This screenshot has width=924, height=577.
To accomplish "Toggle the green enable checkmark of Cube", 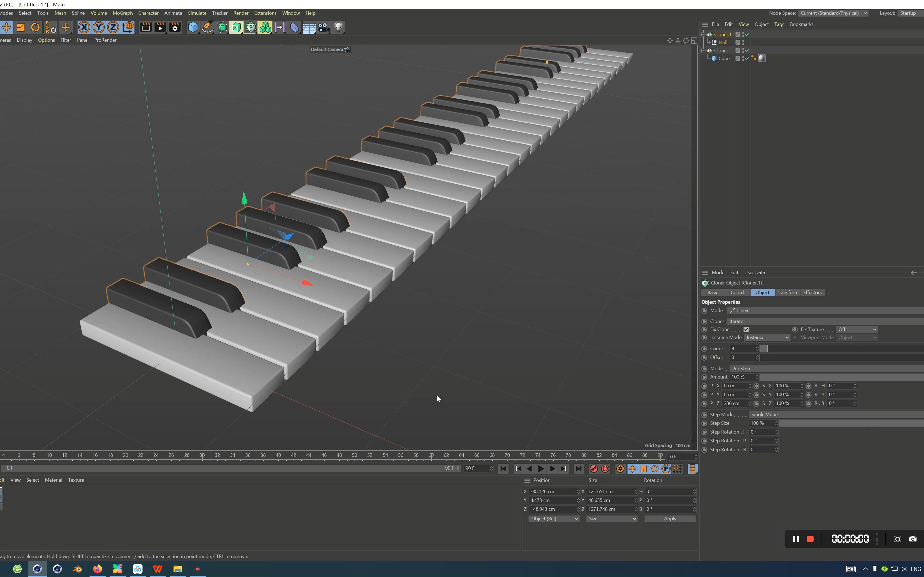I will point(748,59).
